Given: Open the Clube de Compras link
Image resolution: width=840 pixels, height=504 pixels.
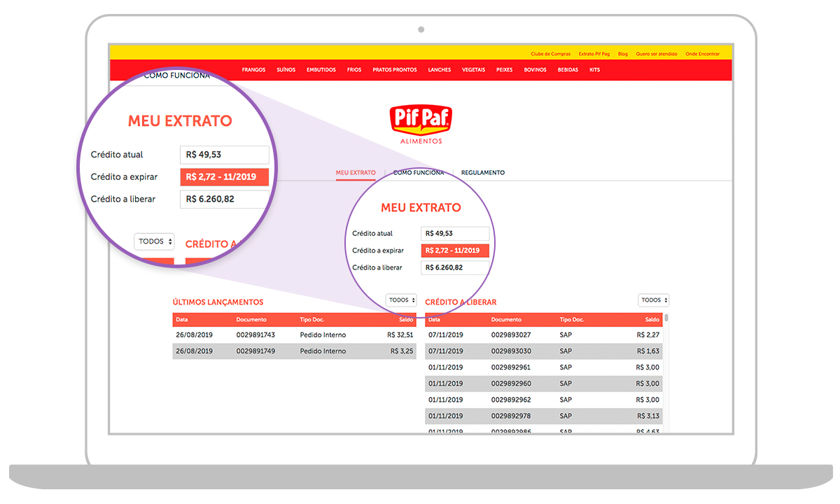Looking at the screenshot, I should pos(550,54).
